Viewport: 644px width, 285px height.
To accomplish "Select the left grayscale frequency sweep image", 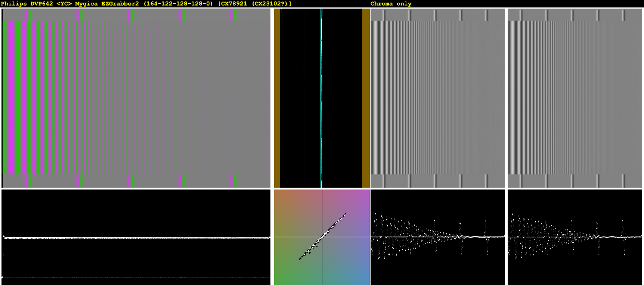I will pos(438,98).
